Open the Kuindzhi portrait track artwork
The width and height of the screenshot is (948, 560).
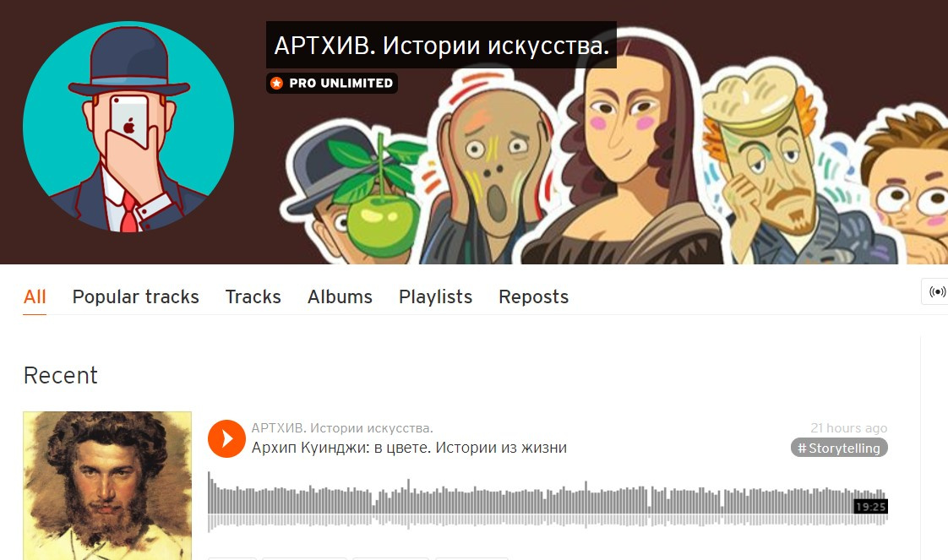[x=107, y=486]
